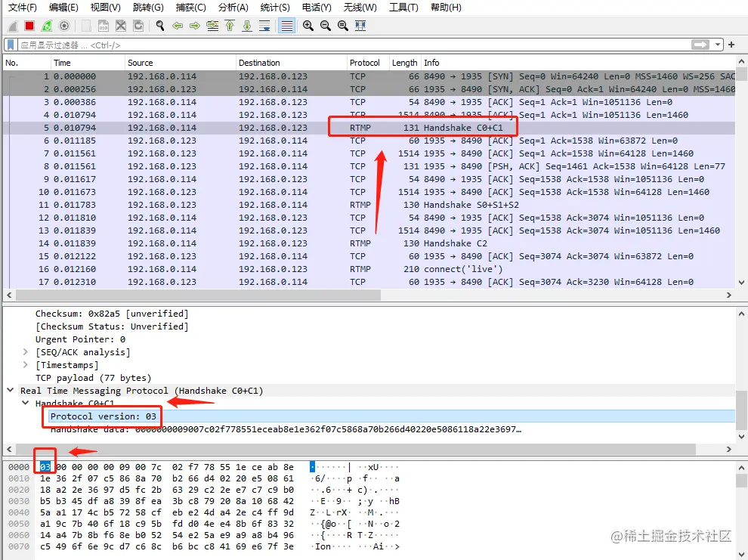Select packet 16 connect('live') row

[369, 269]
